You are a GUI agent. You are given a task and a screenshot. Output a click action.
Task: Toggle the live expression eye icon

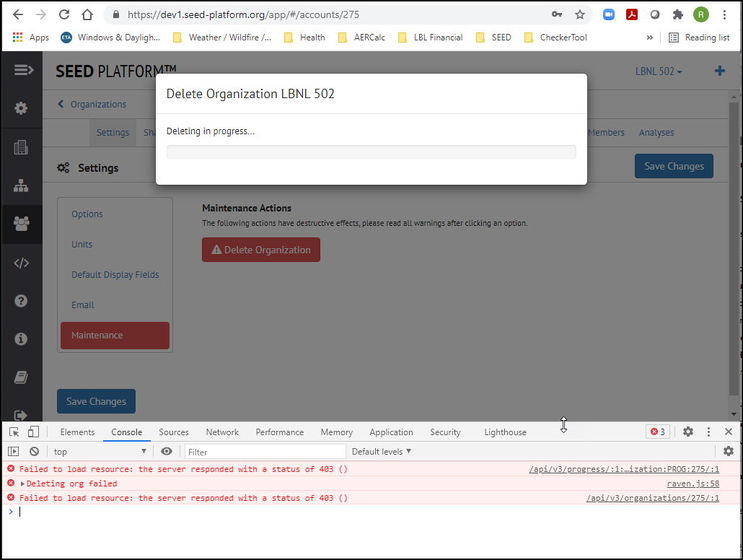[x=167, y=451]
